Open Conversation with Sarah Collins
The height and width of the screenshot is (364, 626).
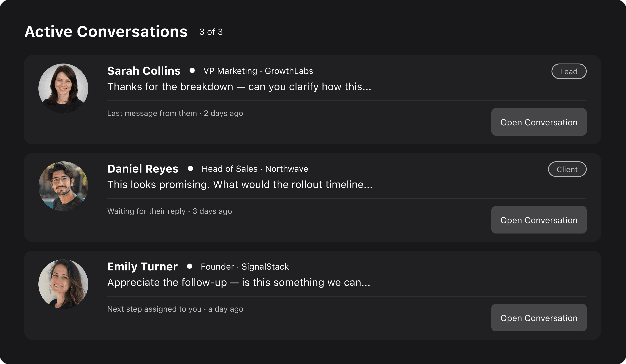click(539, 122)
